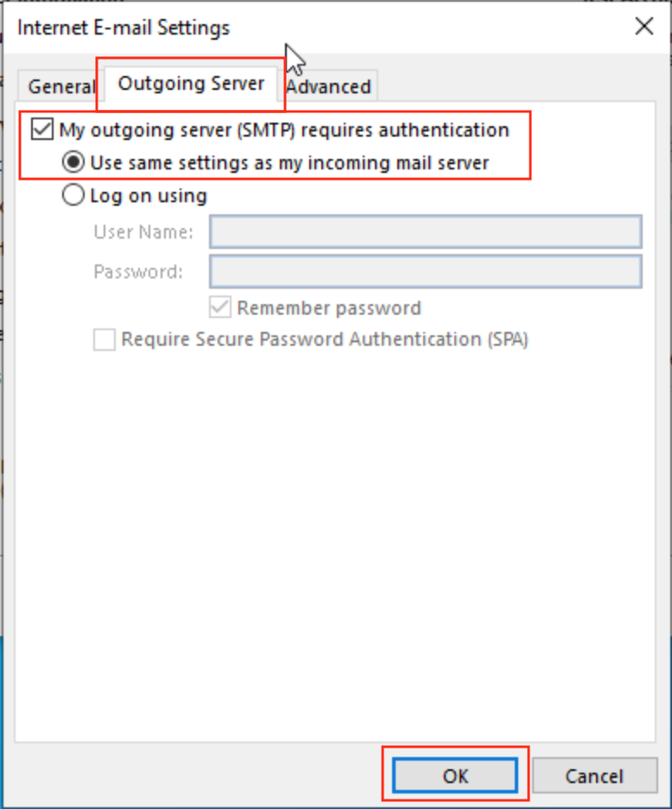Close the Internet E-mail Settings dialog

click(643, 27)
